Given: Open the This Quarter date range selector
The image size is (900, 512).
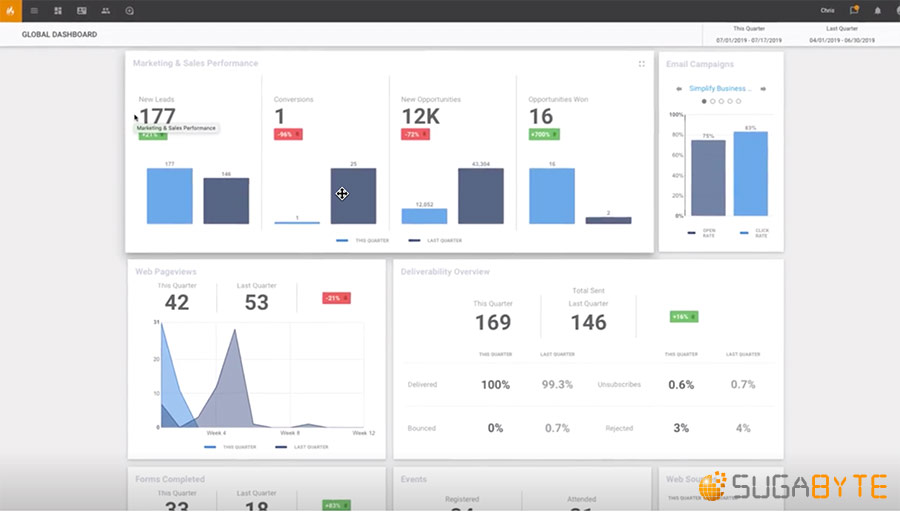Looking at the screenshot, I should 749,34.
